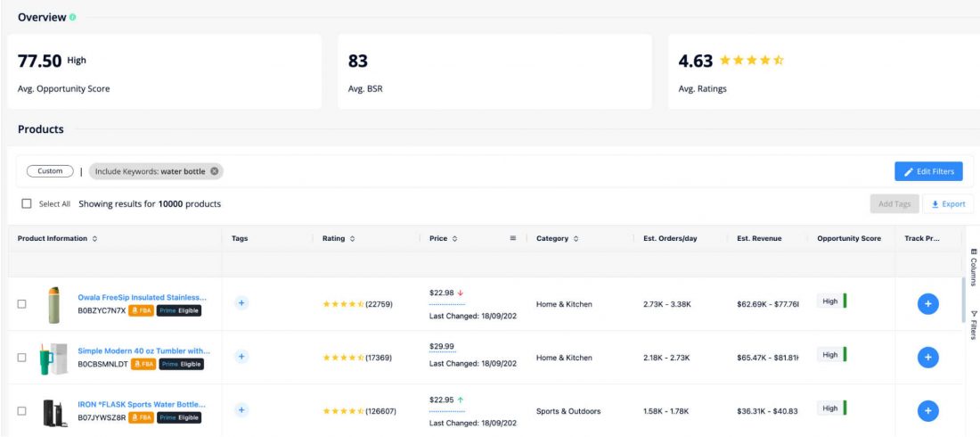
Task: Tick the checkbox for Owala FreeSip
Action: [22, 303]
